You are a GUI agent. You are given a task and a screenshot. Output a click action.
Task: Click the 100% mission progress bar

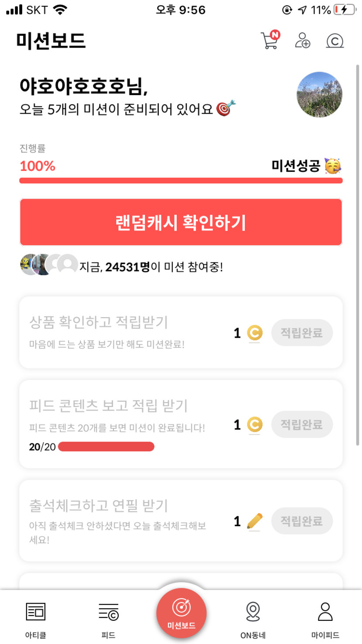pyautogui.click(x=181, y=181)
